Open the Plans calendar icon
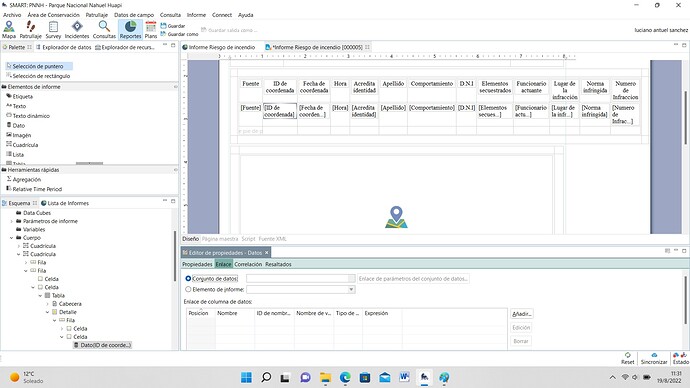The height and width of the screenshot is (388, 690). tap(150, 29)
